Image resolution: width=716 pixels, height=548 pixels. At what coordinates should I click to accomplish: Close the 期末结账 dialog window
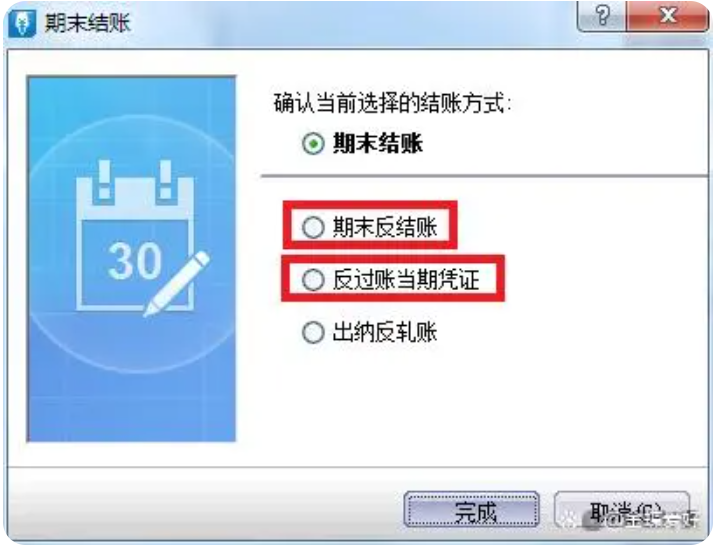pyautogui.click(x=668, y=16)
